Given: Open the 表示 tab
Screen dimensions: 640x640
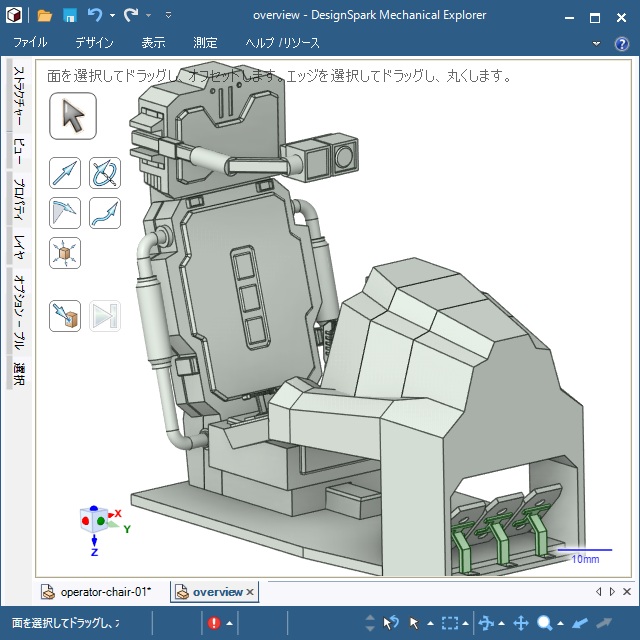Looking at the screenshot, I should 153,42.
